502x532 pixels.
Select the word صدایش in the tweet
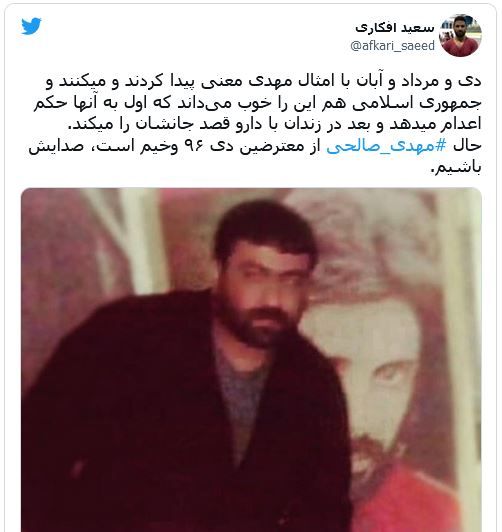click(x=56, y=147)
